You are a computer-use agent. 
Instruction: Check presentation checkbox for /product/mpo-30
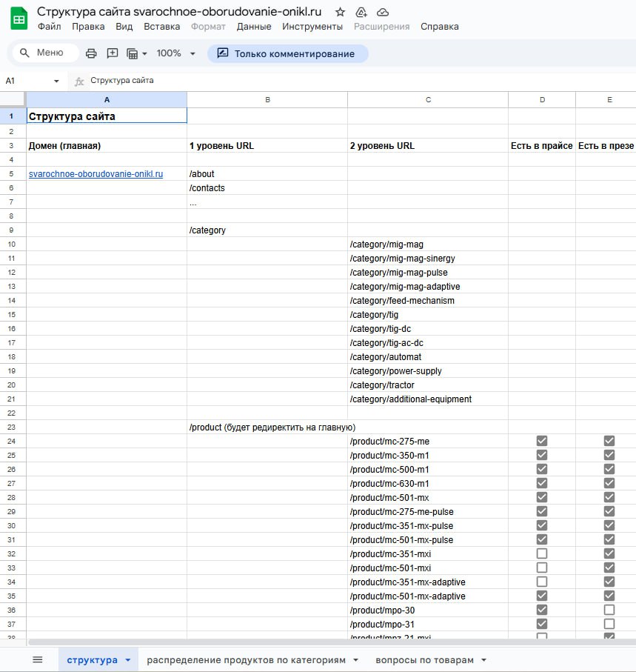(x=609, y=610)
